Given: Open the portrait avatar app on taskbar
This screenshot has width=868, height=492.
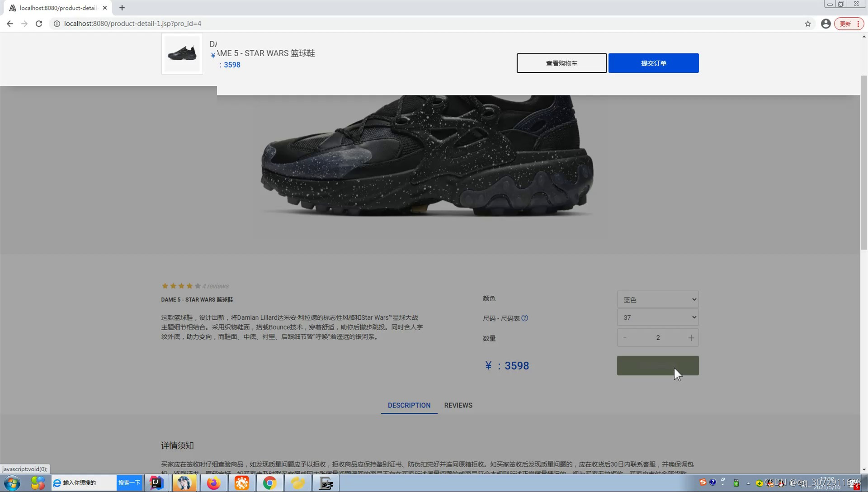Looking at the screenshot, I should coord(184,483).
